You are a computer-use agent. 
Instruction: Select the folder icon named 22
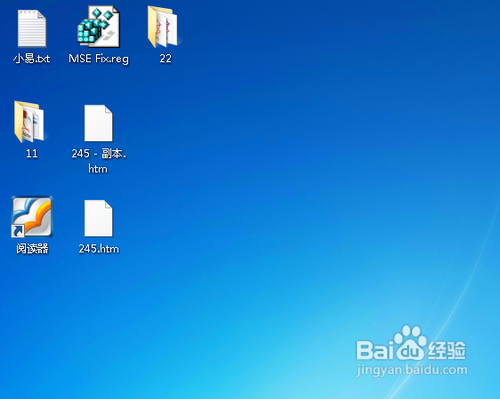click(x=163, y=27)
